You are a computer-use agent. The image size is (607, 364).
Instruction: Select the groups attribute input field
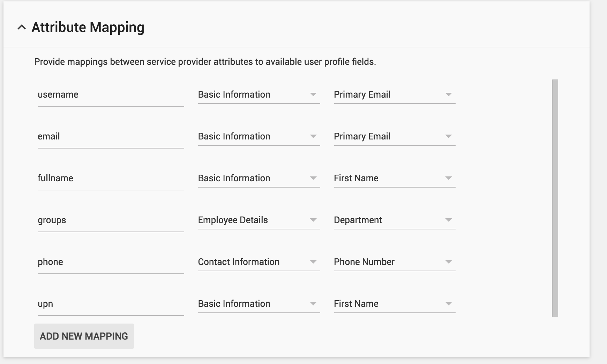(111, 220)
